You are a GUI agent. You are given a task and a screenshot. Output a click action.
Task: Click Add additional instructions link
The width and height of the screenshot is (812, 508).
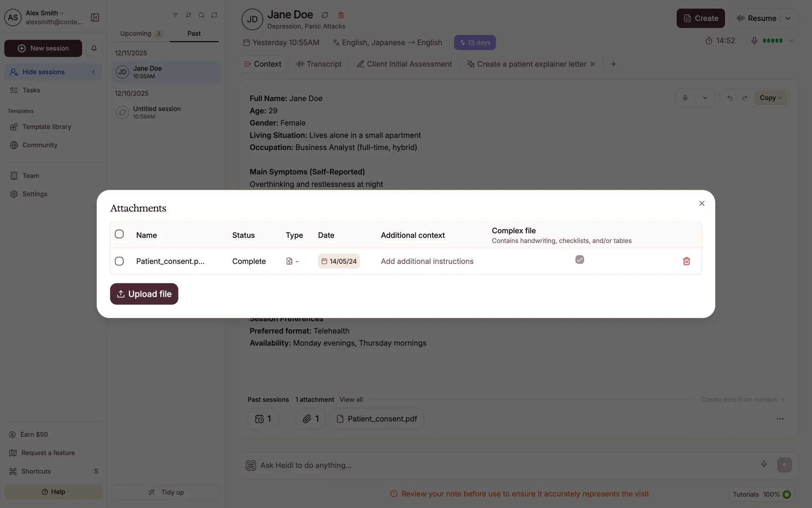tap(427, 261)
